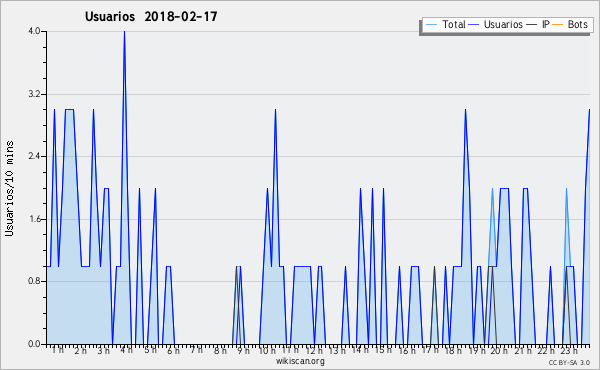Click the '14 h' x-axis label

(360, 350)
